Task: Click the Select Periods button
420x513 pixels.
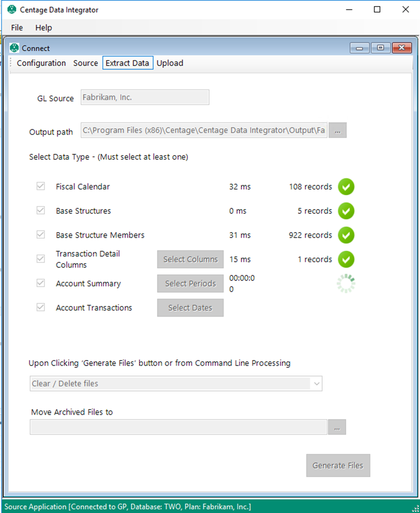Action: click(190, 283)
